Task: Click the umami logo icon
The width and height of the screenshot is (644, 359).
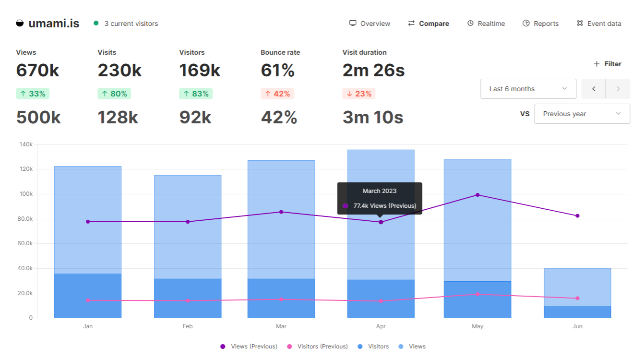Action: pyautogui.click(x=20, y=23)
